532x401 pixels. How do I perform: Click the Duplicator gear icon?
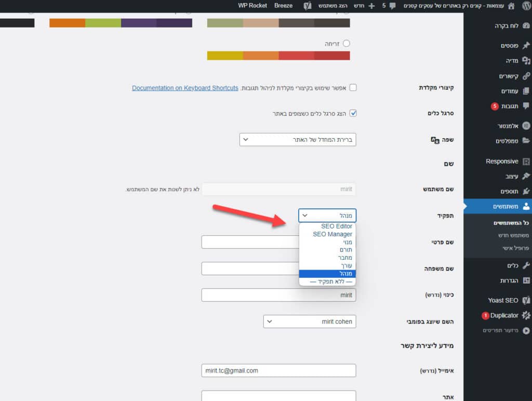526,315
